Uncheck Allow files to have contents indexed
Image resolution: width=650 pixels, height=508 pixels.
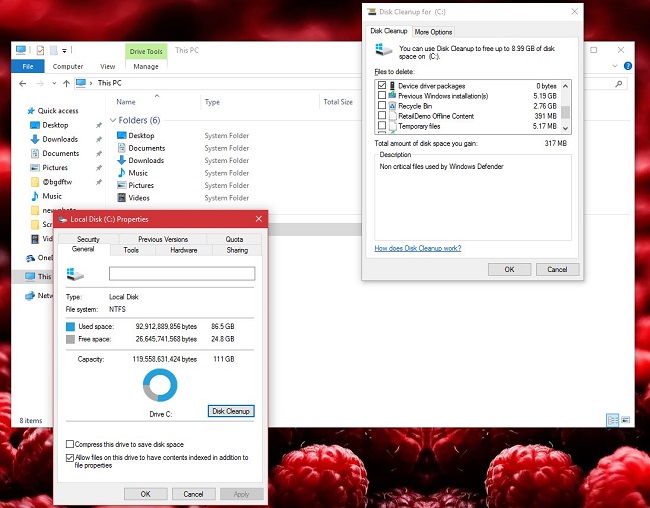click(x=70, y=458)
